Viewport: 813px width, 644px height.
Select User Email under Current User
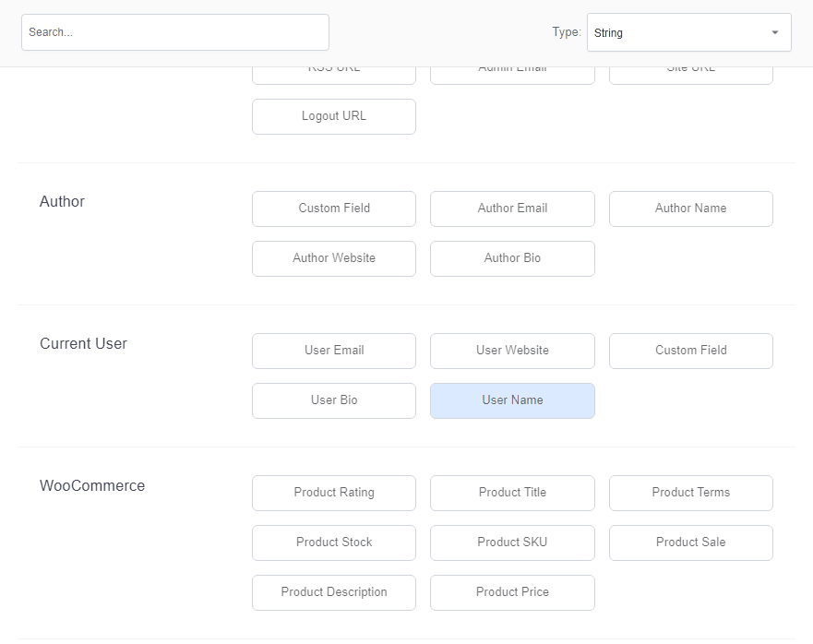tap(334, 351)
